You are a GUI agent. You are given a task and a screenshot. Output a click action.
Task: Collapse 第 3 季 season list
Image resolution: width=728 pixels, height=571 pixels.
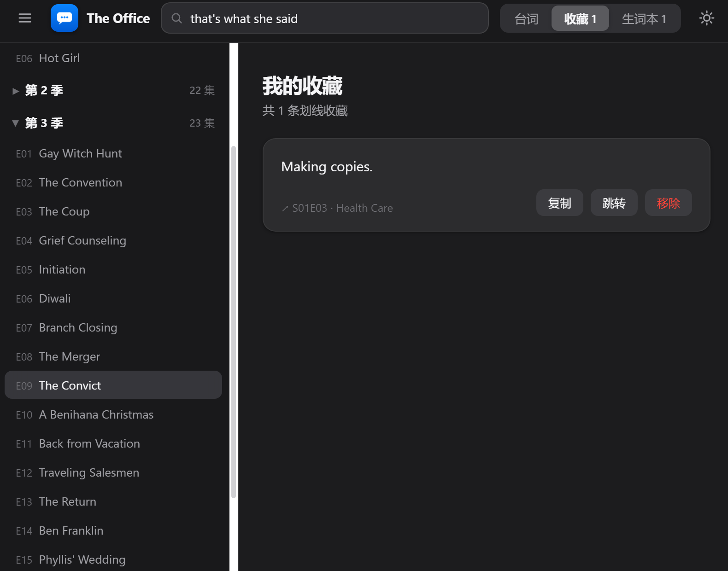[113, 123]
